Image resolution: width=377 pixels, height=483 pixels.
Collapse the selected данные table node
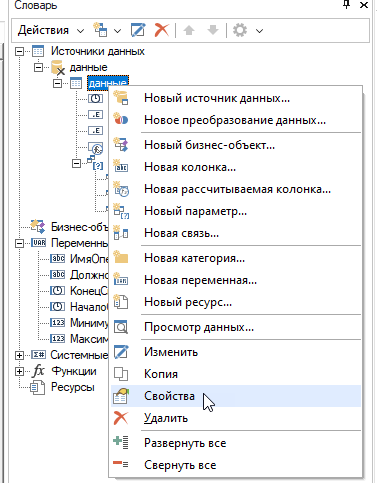click(58, 83)
